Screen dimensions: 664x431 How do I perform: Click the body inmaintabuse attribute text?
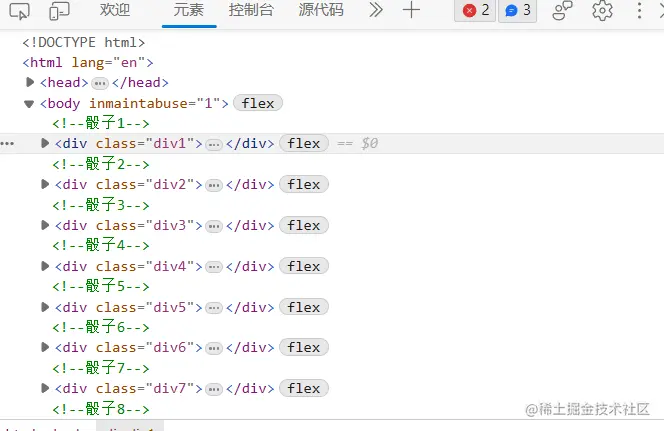point(155,103)
